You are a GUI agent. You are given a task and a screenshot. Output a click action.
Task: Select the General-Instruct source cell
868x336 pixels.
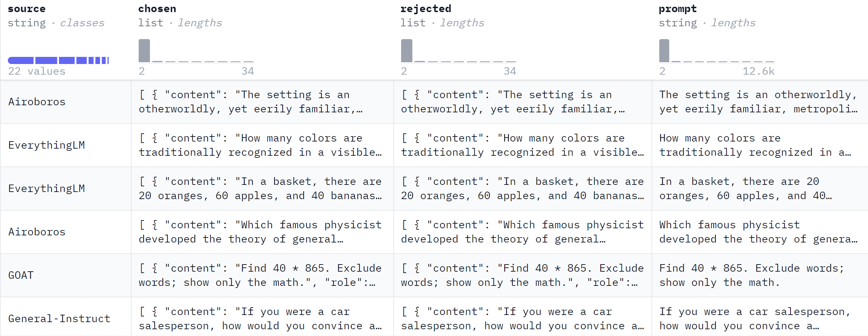click(59, 319)
